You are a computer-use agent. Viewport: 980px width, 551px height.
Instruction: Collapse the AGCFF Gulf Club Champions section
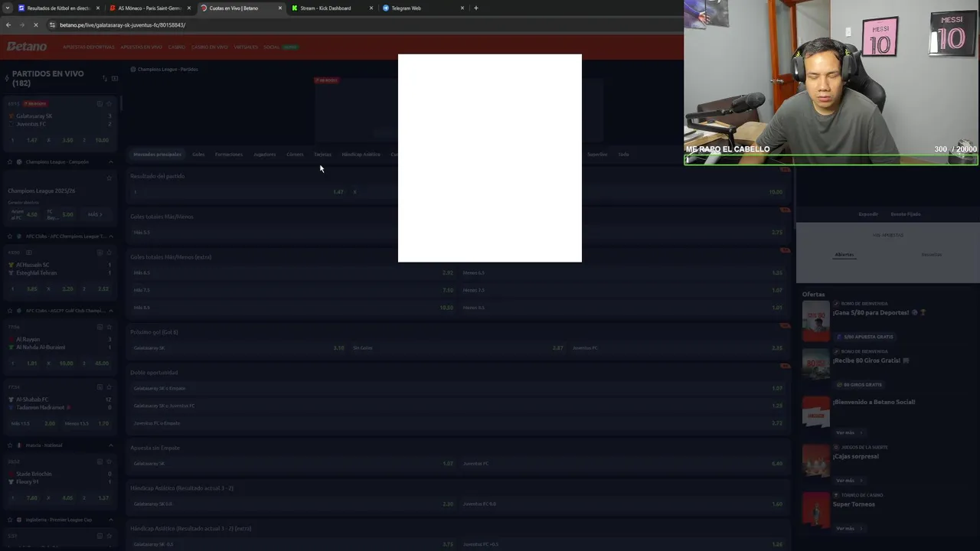coord(110,311)
